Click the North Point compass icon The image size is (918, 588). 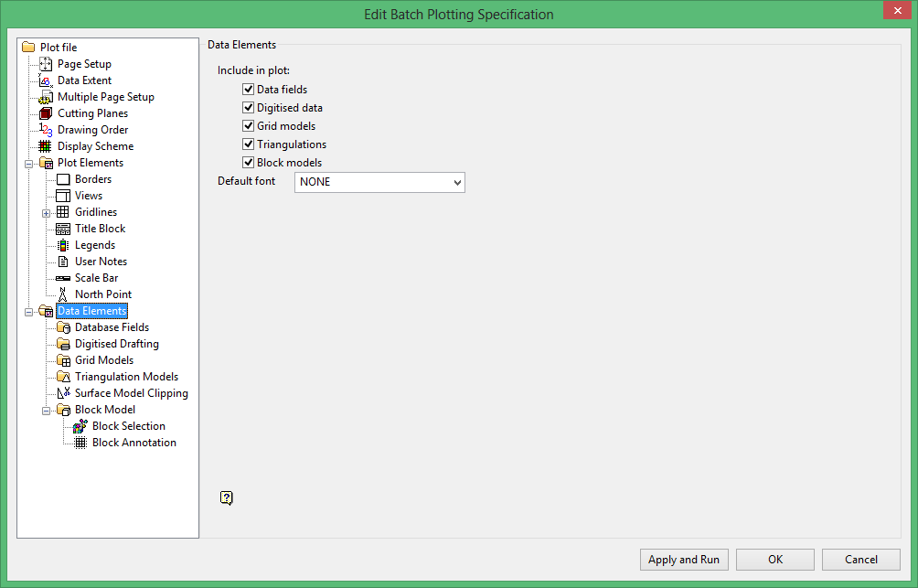pyautogui.click(x=63, y=294)
